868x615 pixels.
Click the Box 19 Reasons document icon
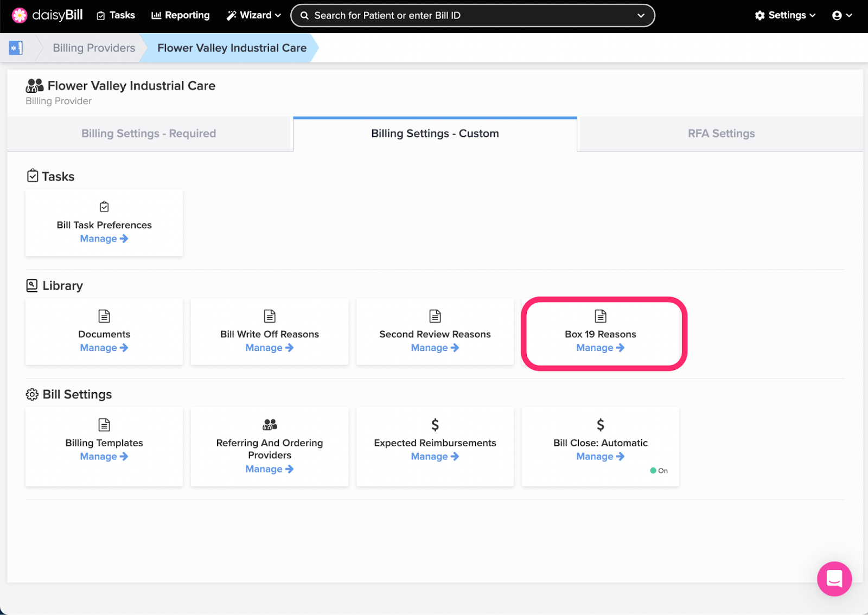[601, 316]
